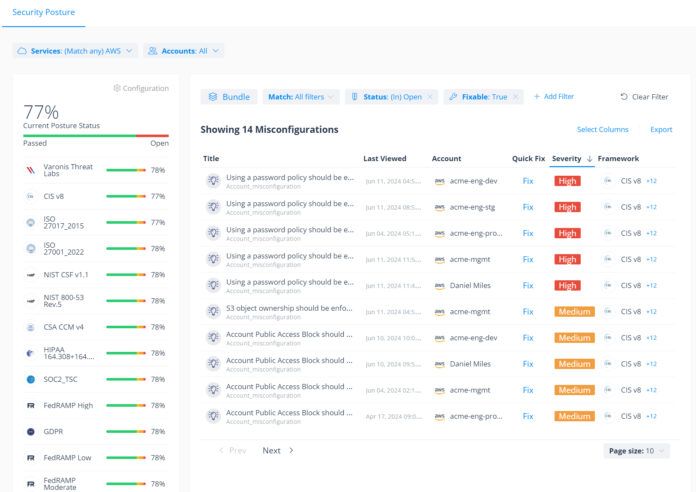Open the Accounts All filter dropdown
Viewport: 696px width, 492px height.
click(184, 51)
